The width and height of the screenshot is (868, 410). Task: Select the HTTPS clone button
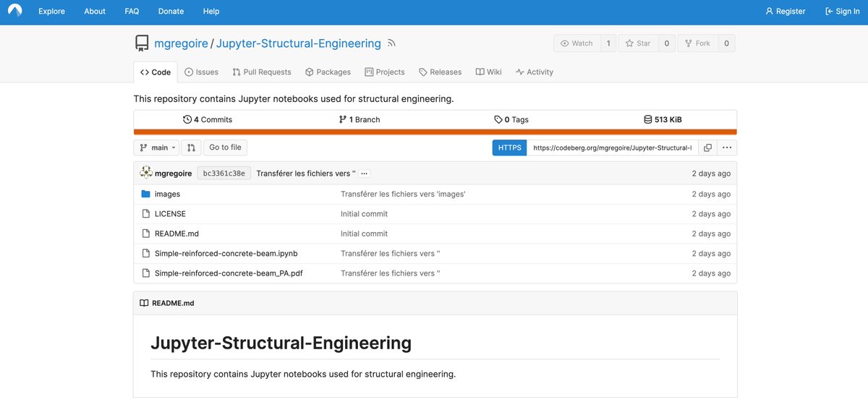tap(510, 148)
